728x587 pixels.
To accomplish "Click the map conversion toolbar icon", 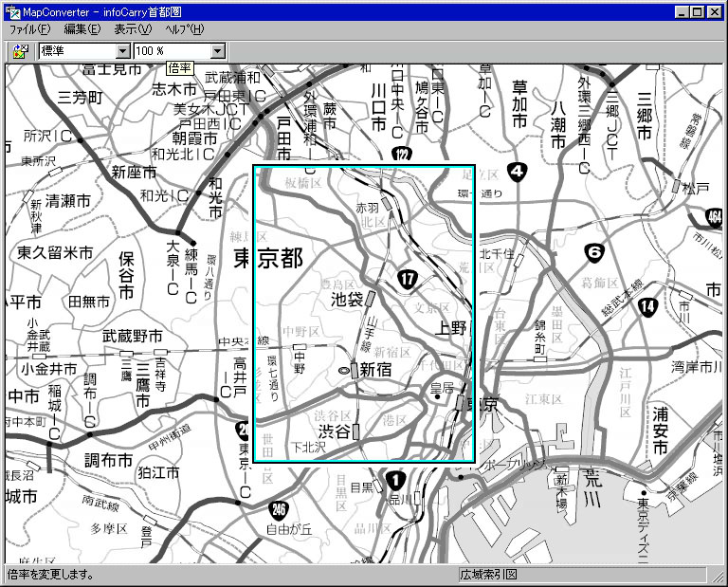I will pyautogui.click(x=20, y=51).
